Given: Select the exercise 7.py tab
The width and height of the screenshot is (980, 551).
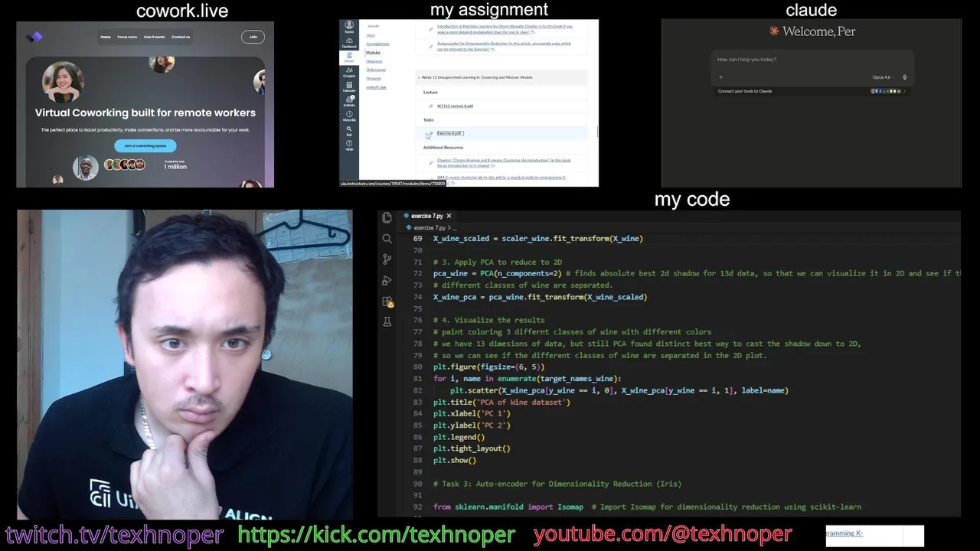Looking at the screenshot, I should coord(426,216).
